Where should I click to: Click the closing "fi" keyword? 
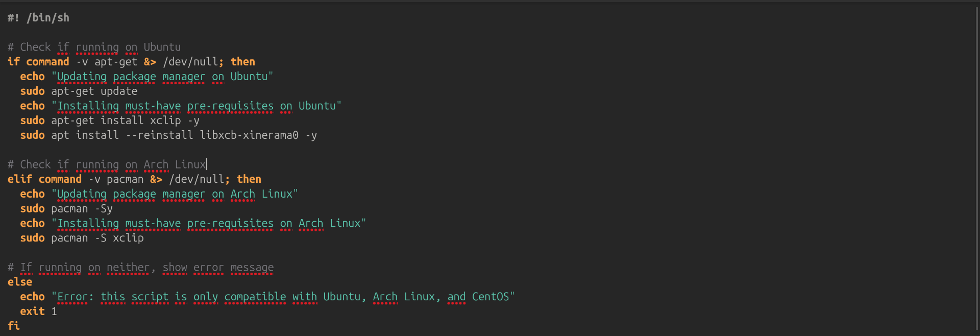14,326
